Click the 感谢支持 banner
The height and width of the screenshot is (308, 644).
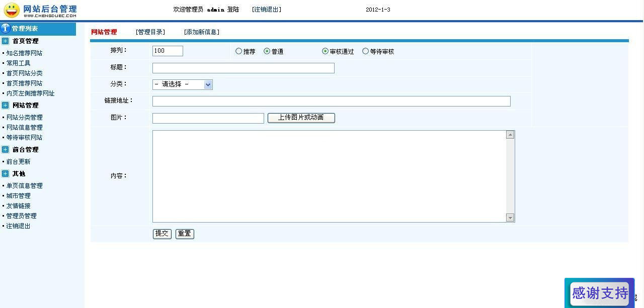pos(600,292)
